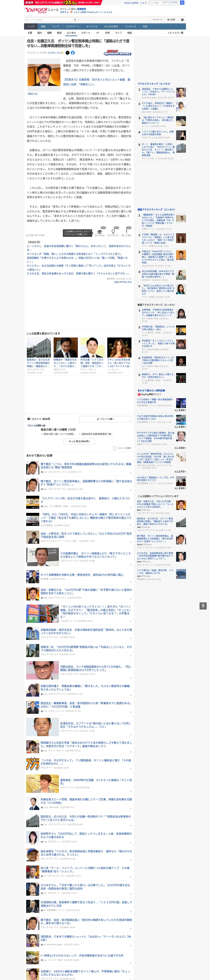Open ranking item 浅田真央、六本木での親密2ショット
210x980 pixels.
(162, 93)
